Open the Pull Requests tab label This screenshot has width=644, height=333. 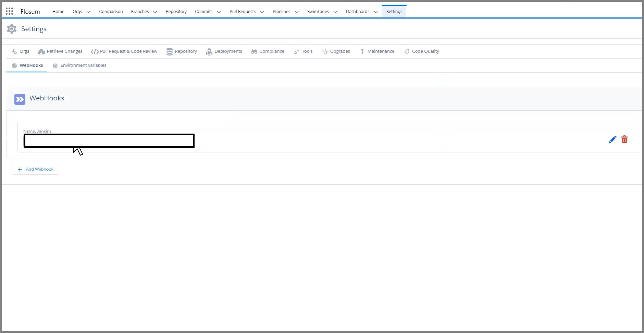pos(243,11)
